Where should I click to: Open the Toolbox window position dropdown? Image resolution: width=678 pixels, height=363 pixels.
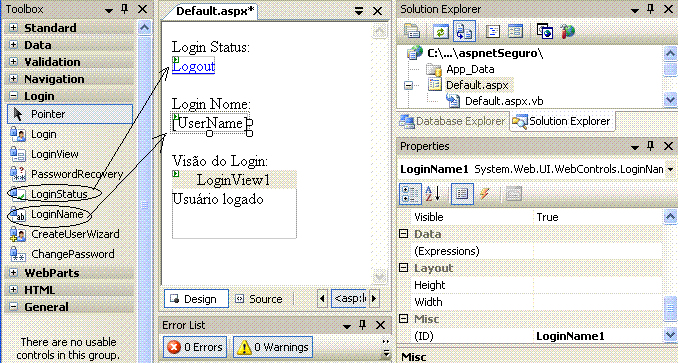(x=109, y=10)
